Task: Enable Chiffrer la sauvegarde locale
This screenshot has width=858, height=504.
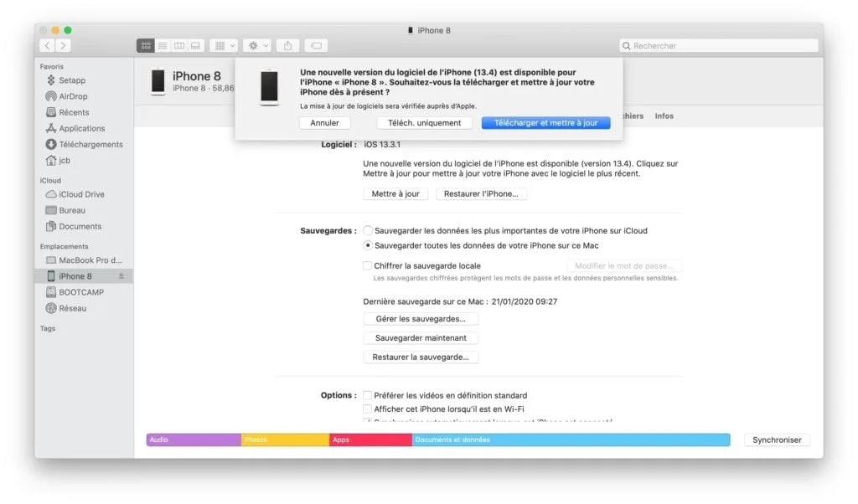Action: 366,265
